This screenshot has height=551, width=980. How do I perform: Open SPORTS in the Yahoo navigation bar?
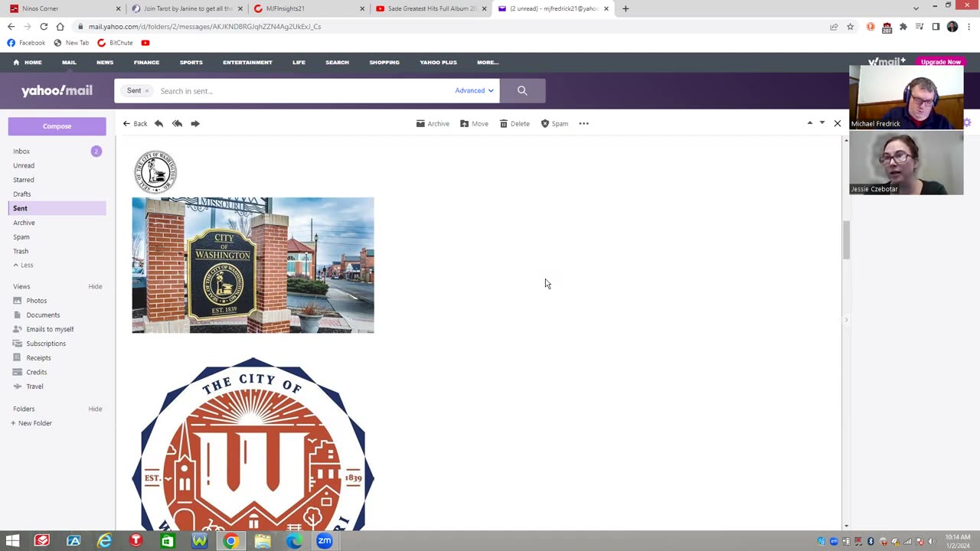click(x=191, y=62)
